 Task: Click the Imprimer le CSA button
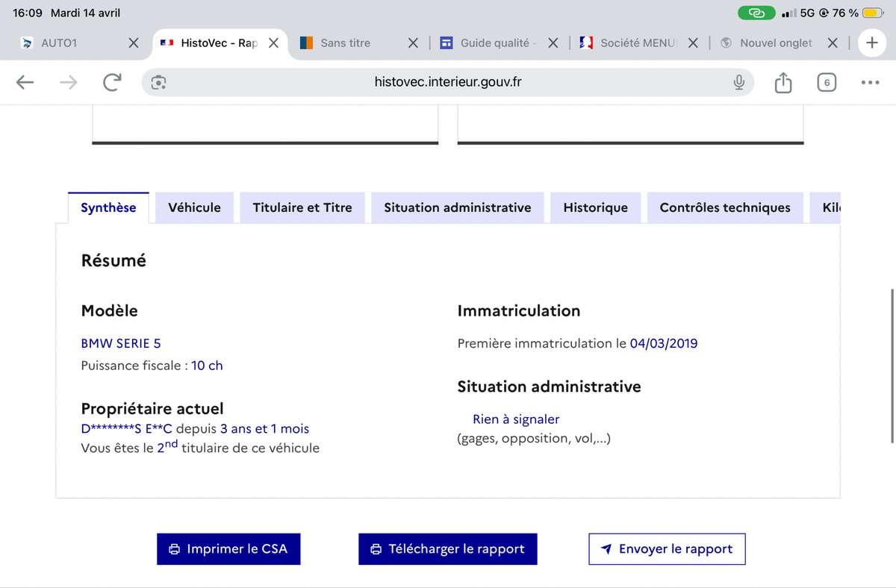coord(228,549)
